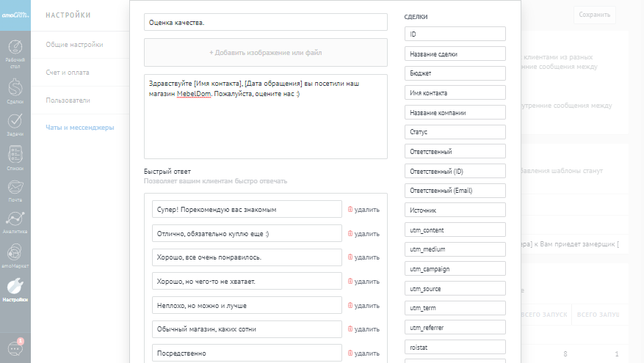Open the Рабочий стол dashboard icon
644x363 pixels.
click(15, 52)
